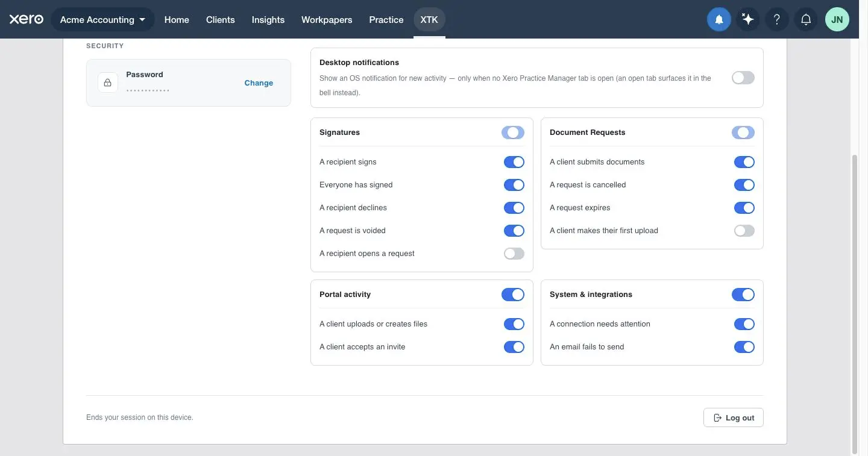
Task: Toggle 'A client accepts an invite'
Action: click(514, 347)
